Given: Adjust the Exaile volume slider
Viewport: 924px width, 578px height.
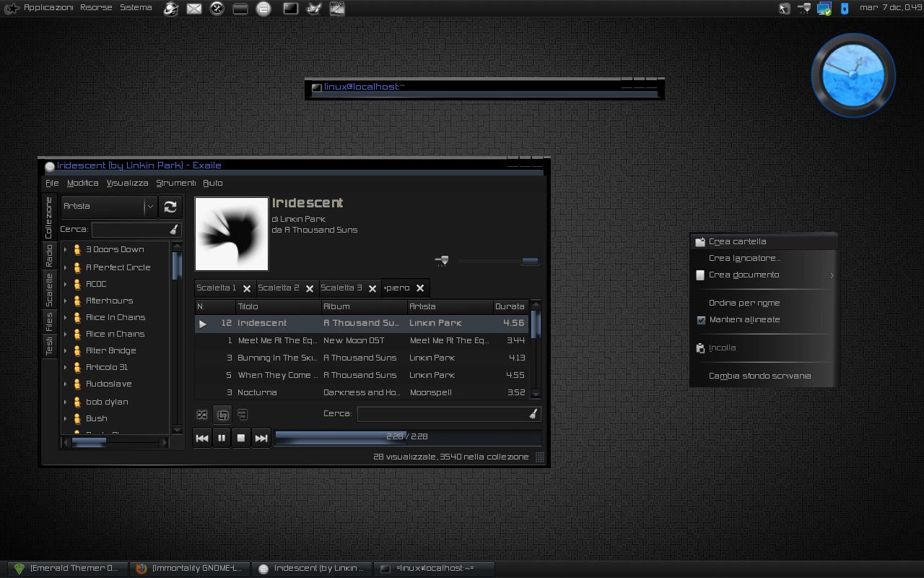Looking at the screenshot, I should point(498,261).
